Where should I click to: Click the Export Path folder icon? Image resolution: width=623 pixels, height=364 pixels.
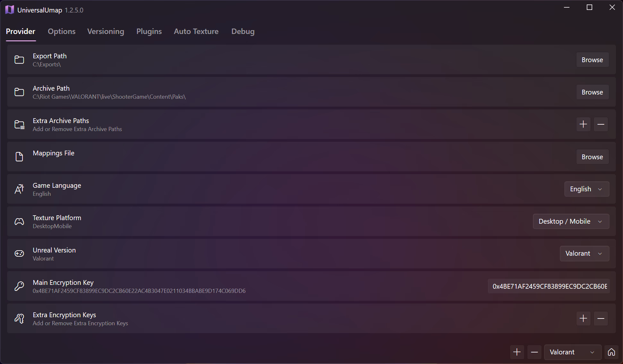point(19,60)
